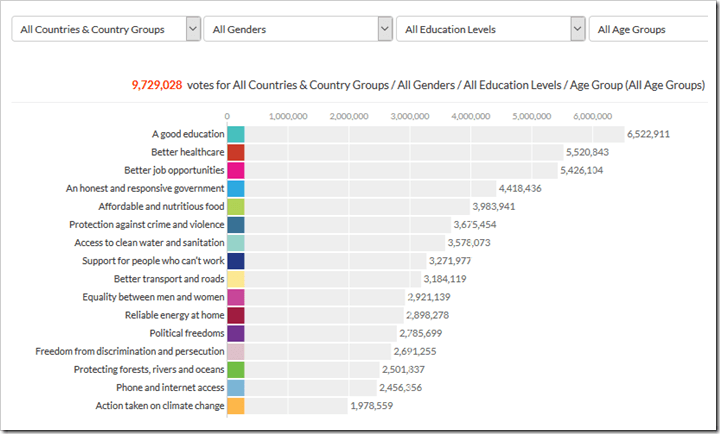Click the Phone and internet access label
The image size is (720, 434).
click(x=170, y=388)
